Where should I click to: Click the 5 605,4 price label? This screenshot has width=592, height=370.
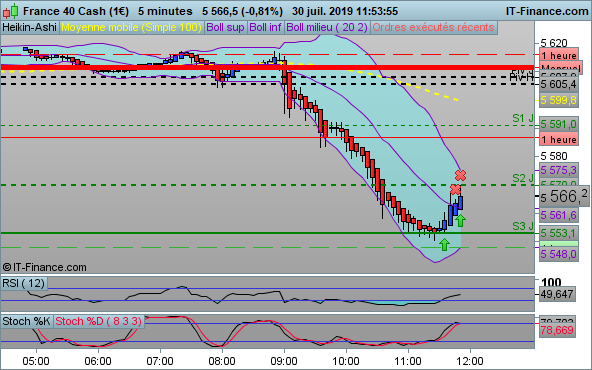pyautogui.click(x=559, y=84)
